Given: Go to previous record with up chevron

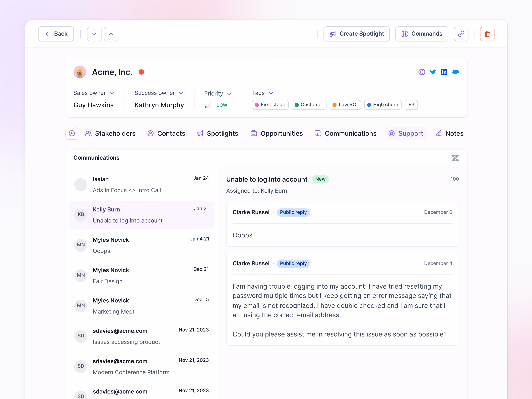Looking at the screenshot, I should [x=111, y=34].
